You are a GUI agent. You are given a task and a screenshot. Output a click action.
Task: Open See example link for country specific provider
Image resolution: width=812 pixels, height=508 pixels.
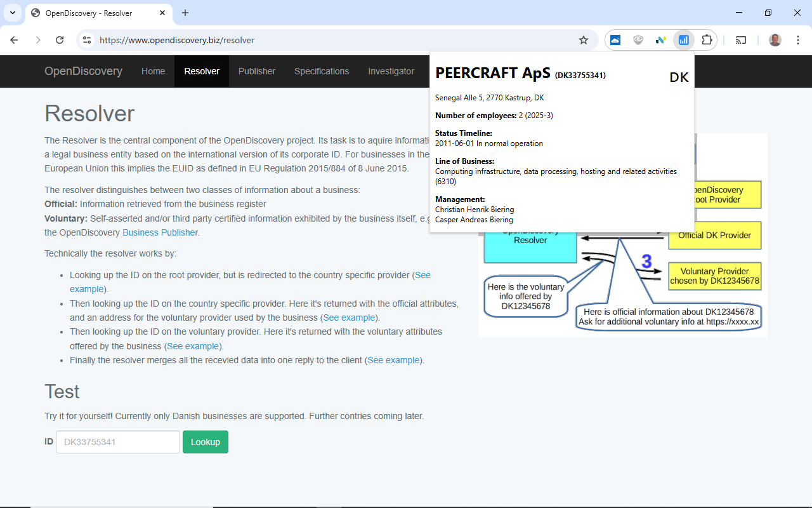click(349, 317)
